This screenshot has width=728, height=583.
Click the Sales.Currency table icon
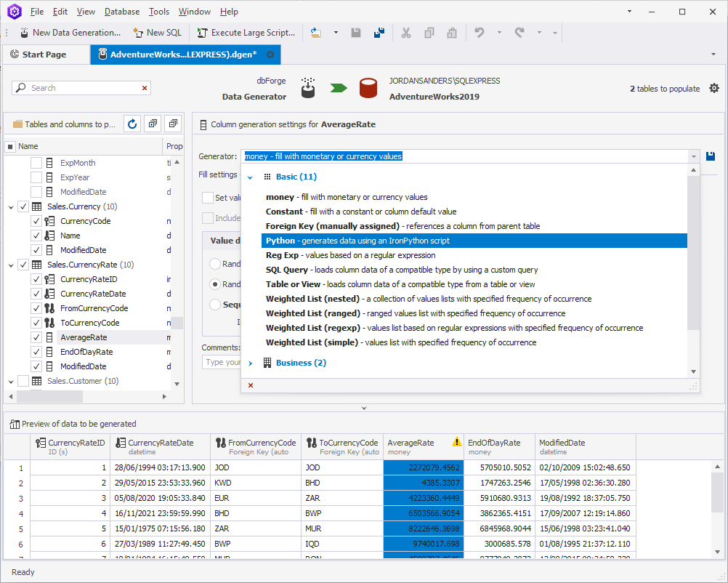tap(36, 206)
